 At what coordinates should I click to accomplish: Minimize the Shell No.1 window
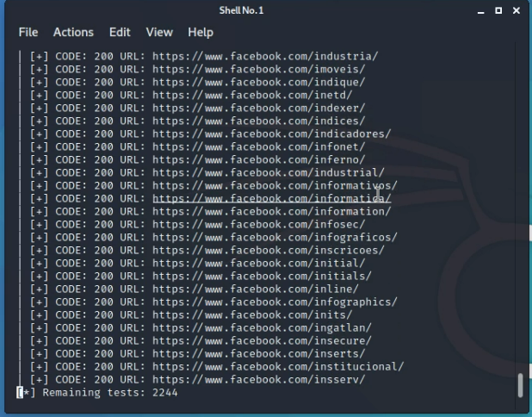480,11
